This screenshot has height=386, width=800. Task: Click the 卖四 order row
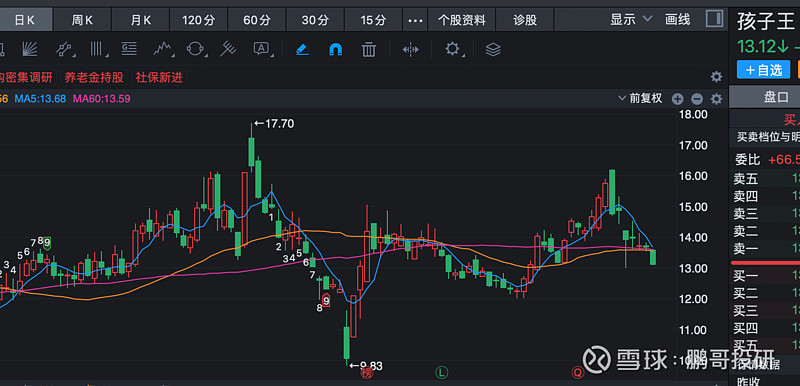pyautogui.click(x=765, y=196)
